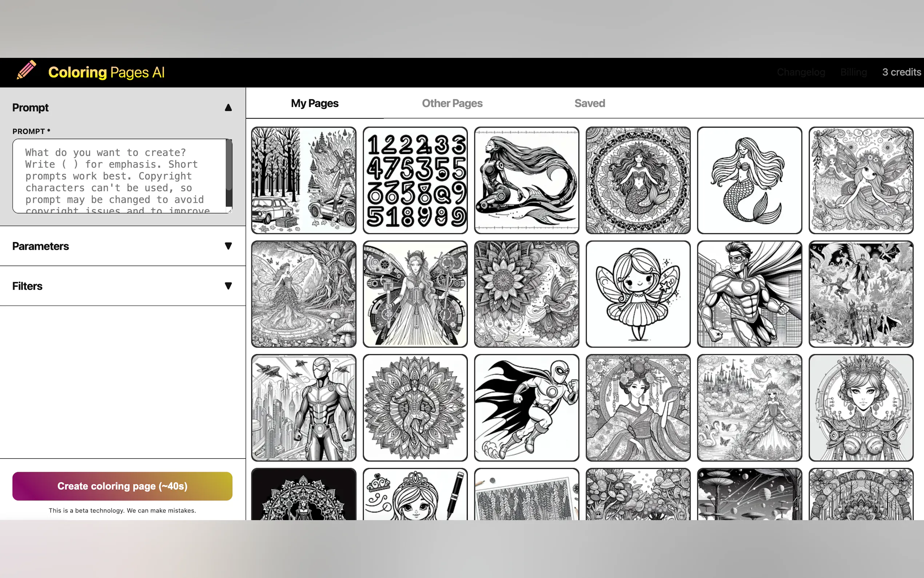Viewport: 924px width, 578px height.
Task: Switch to the Other Pages tab
Action: (452, 103)
